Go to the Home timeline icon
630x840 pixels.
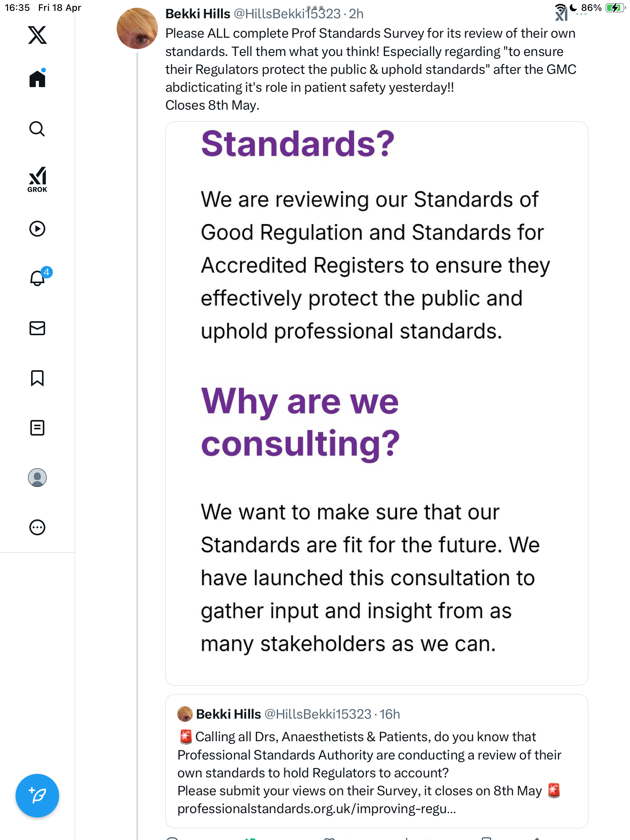click(x=37, y=78)
